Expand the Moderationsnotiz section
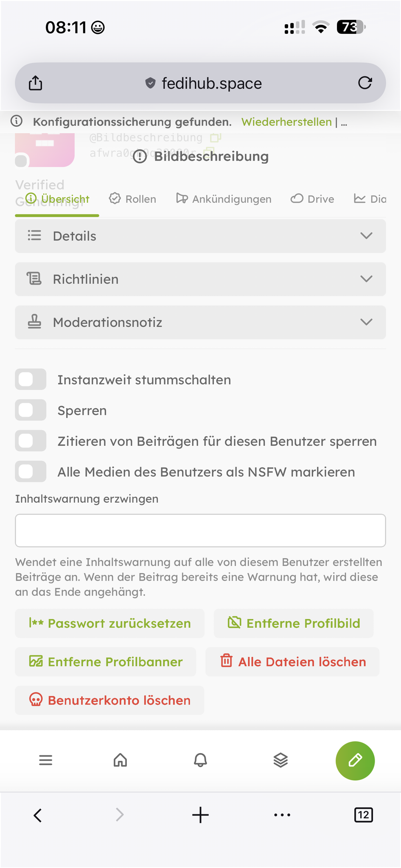The width and height of the screenshot is (401, 868). pos(200,323)
